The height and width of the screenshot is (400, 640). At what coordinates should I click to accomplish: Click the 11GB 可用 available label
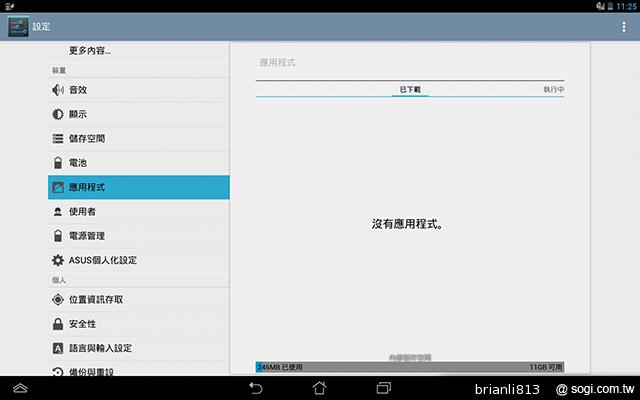coord(546,367)
